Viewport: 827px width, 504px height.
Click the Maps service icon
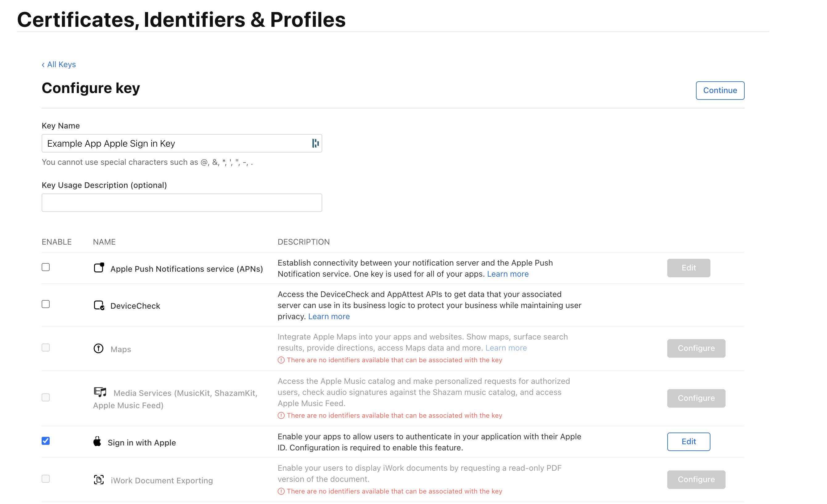98,348
